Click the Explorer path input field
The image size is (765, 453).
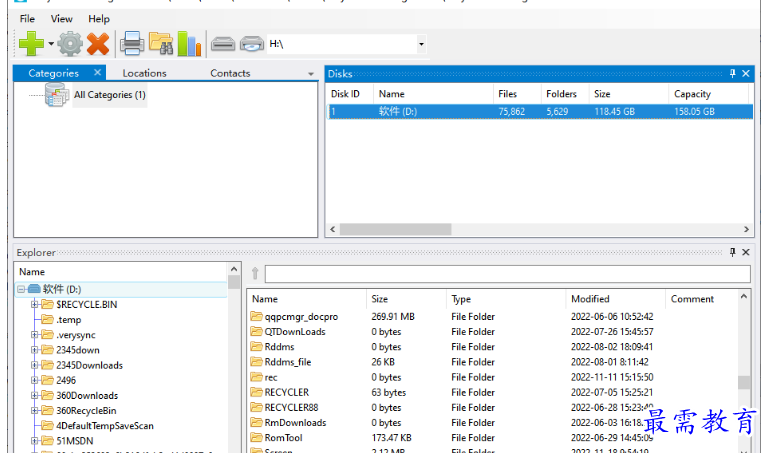[x=507, y=274]
